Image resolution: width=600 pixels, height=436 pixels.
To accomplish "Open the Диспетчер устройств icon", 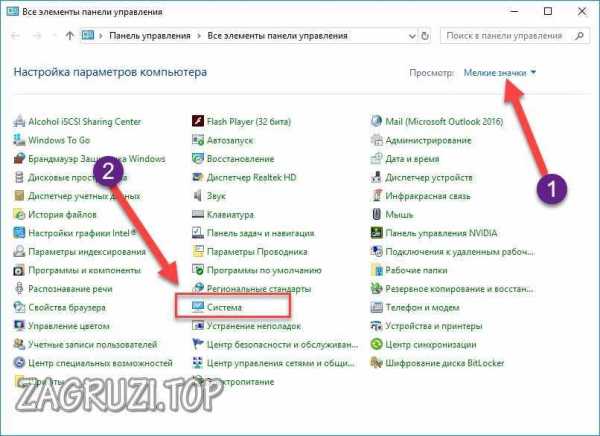I will [x=377, y=177].
